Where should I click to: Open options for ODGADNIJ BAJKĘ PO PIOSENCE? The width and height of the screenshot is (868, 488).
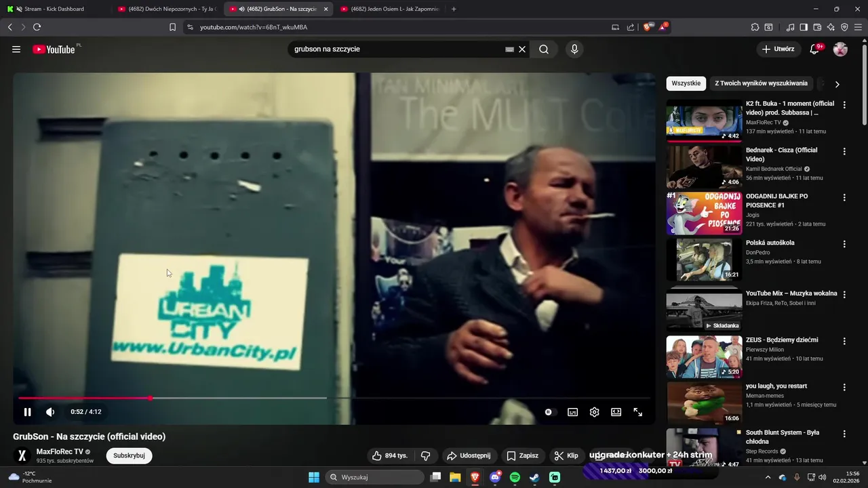tap(844, 197)
